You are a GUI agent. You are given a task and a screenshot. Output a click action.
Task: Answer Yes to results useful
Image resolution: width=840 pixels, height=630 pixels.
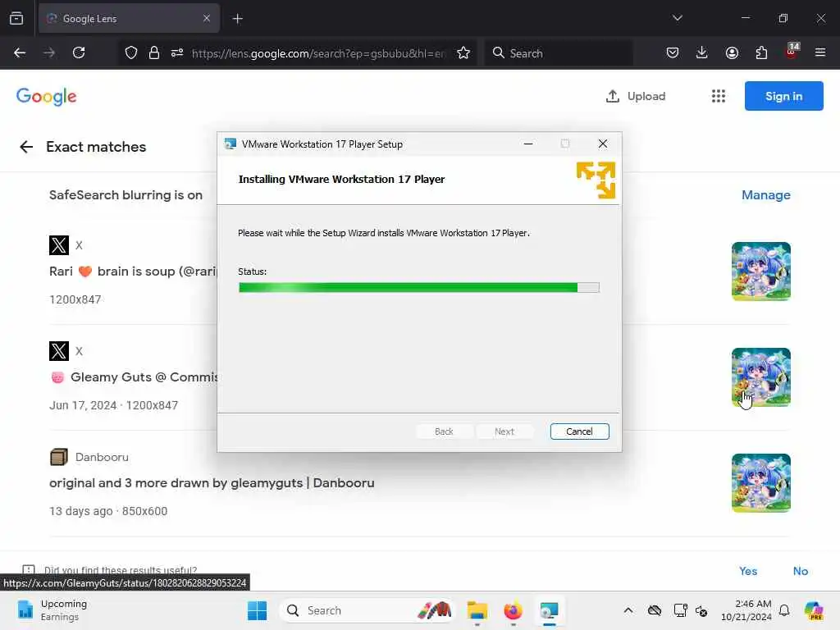(x=748, y=571)
